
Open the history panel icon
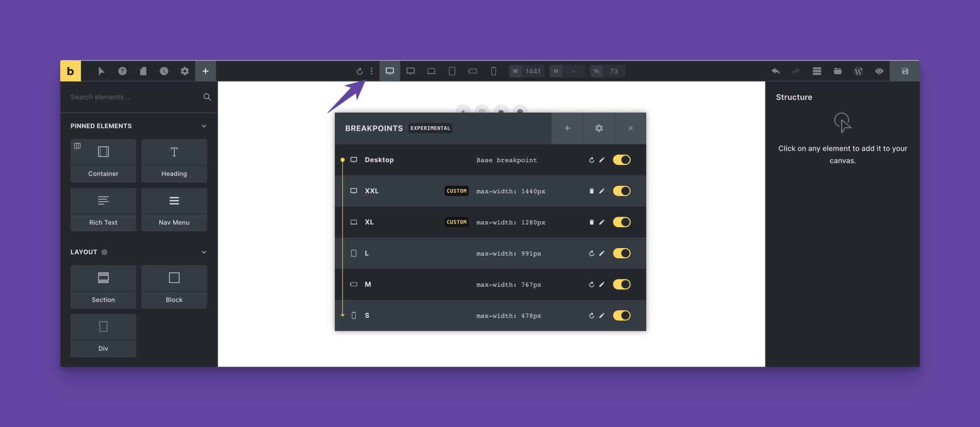163,71
